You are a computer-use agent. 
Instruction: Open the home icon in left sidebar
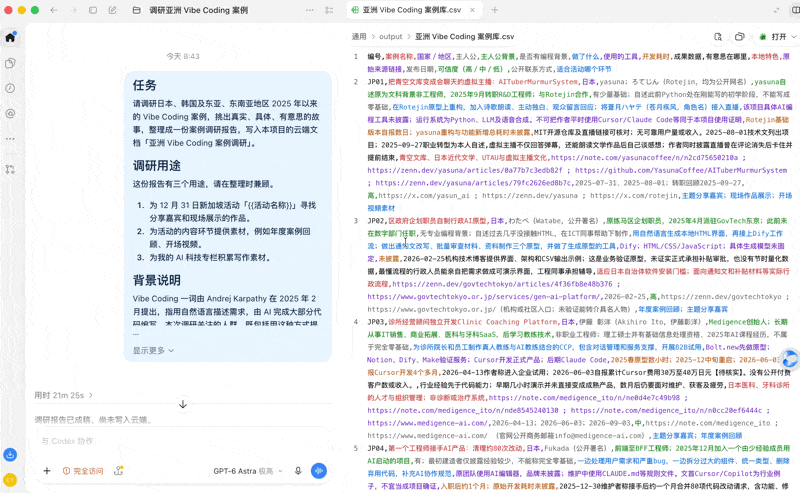[x=10, y=37]
